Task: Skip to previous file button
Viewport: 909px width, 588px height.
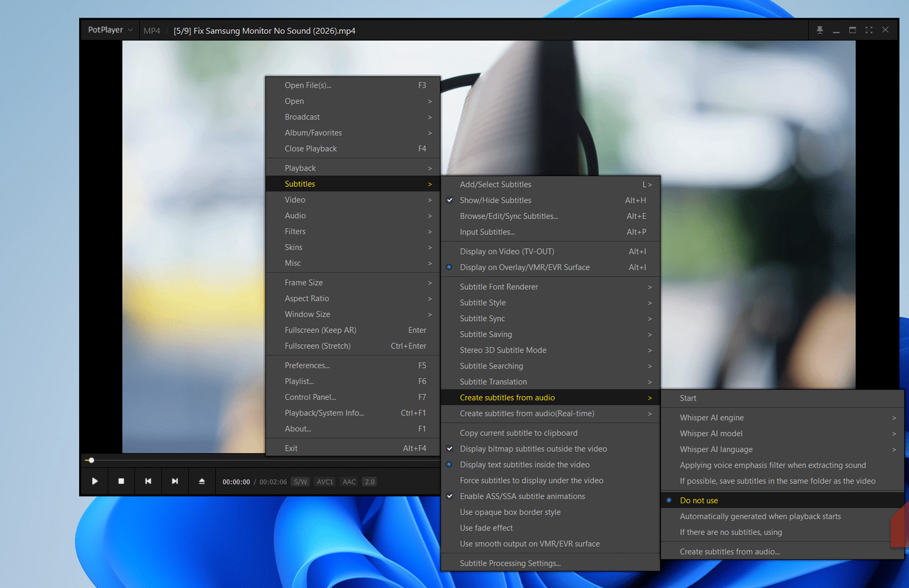Action: pos(148,481)
